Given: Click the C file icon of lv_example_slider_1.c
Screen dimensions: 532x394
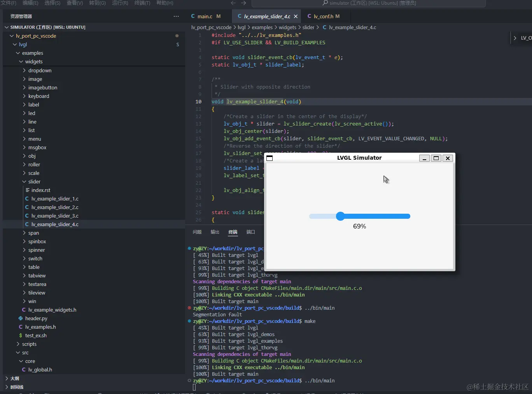Looking at the screenshot, I should click(x=27, y=199).
